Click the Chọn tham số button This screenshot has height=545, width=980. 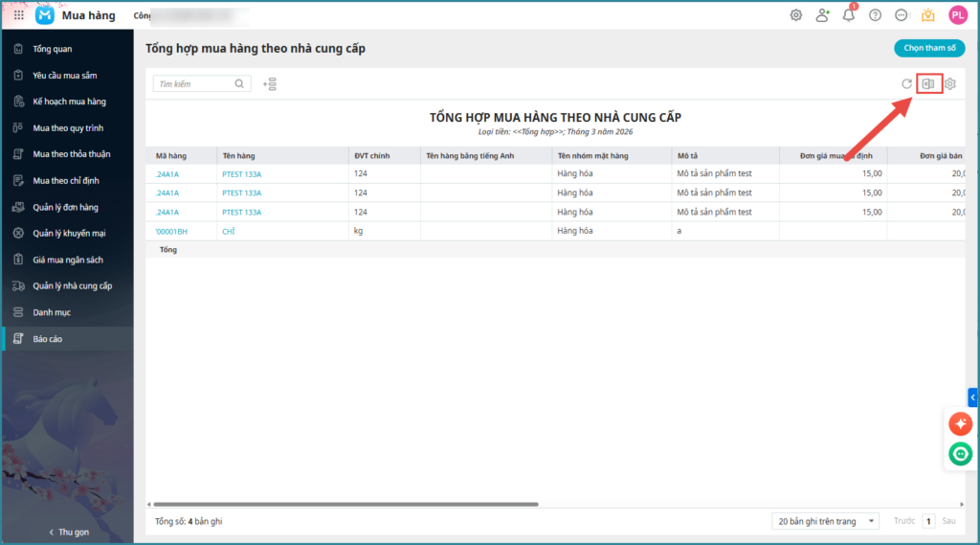pos(929,48)
